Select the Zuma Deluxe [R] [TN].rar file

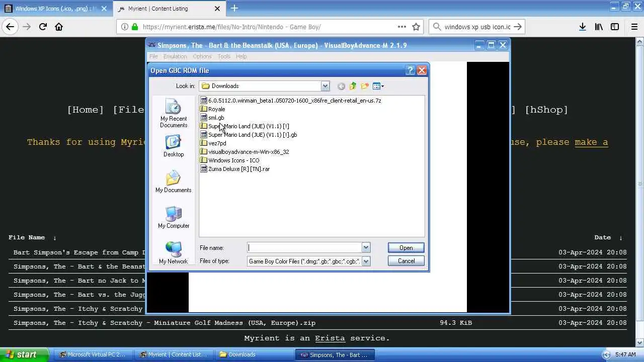pyautogui.click(x=235, y=169)
